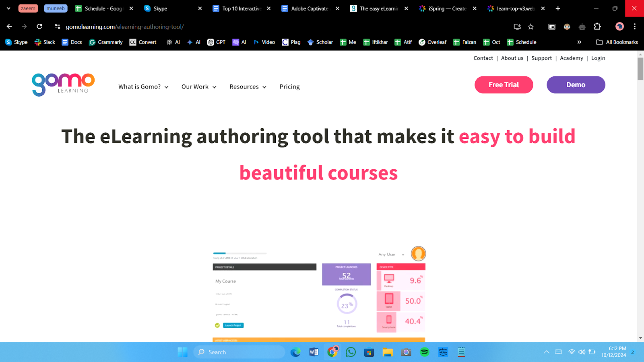Click the Login link
This screenshot has height=362, width=644.
598,58
